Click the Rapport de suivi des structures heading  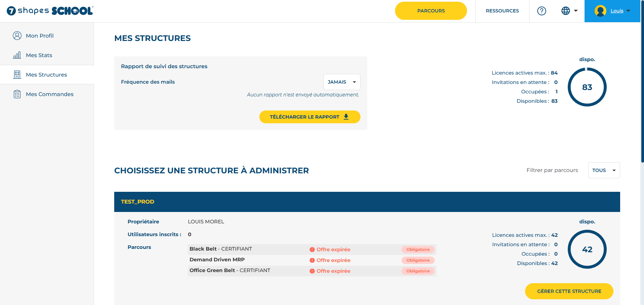point(164,67)
